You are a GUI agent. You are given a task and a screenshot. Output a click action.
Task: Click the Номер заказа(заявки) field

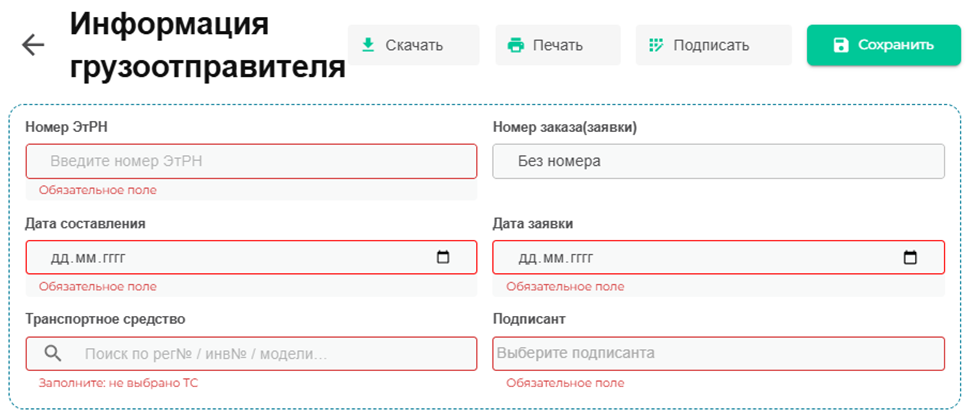pyautogui.click(x=718, y=161)
